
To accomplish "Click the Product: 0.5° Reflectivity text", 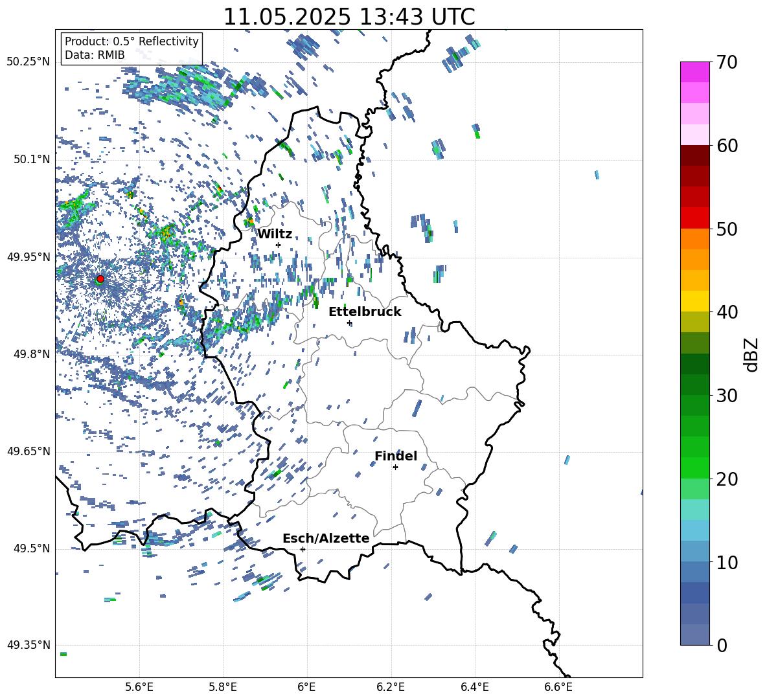I will [x=132, y=41].
